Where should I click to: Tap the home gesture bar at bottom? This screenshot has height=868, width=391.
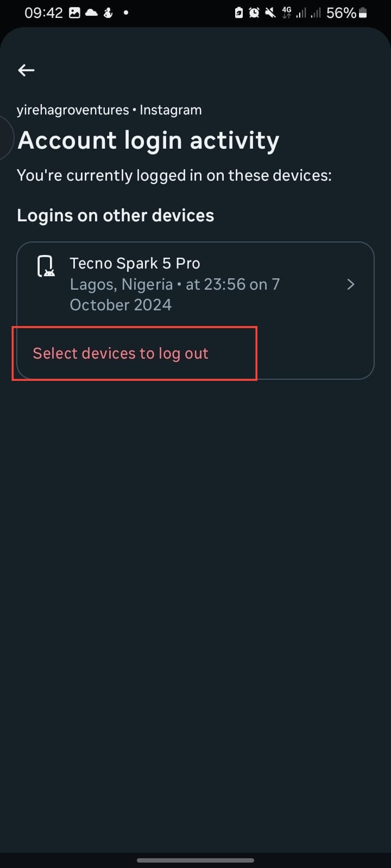point(195,860)
